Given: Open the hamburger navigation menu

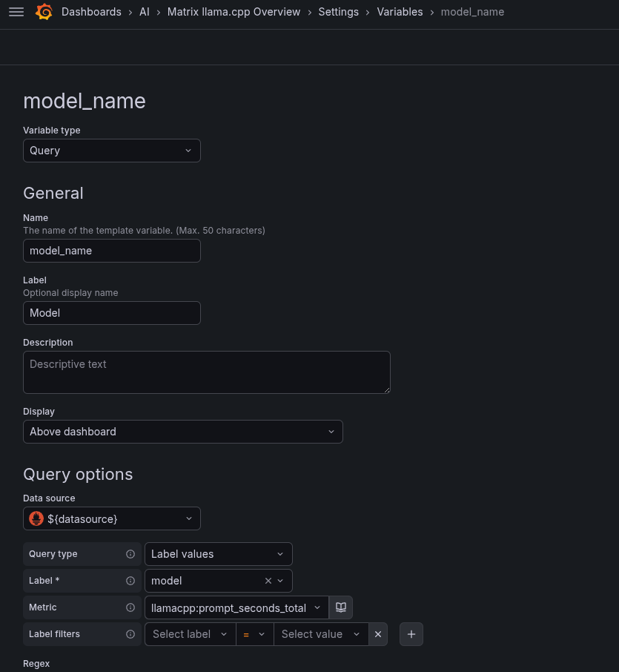Looking at the screenshot, I should pos(16,12).
